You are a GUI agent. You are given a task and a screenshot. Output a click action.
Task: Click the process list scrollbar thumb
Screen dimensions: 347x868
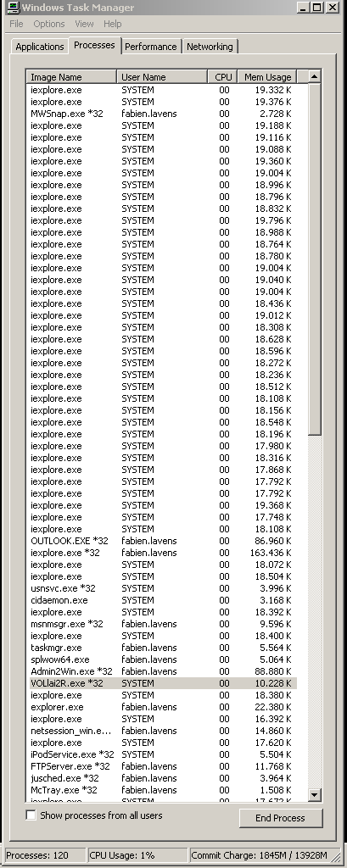point(314,259)
